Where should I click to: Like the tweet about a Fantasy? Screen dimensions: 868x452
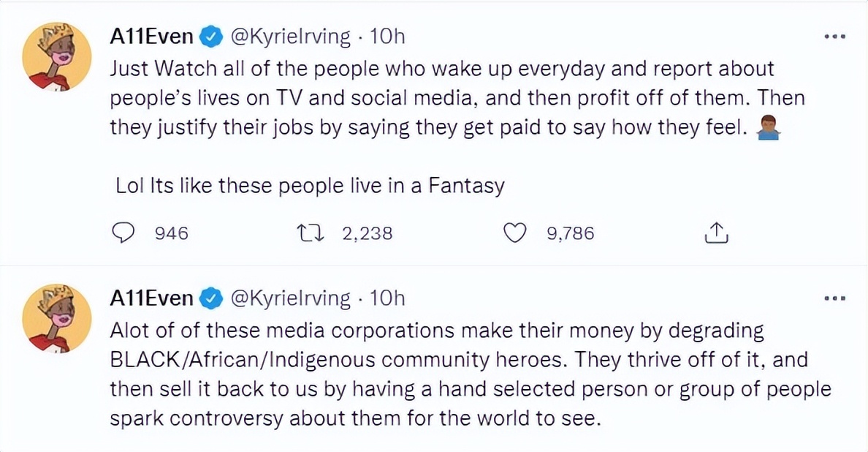pyautogui.click(x=517, y=233)
